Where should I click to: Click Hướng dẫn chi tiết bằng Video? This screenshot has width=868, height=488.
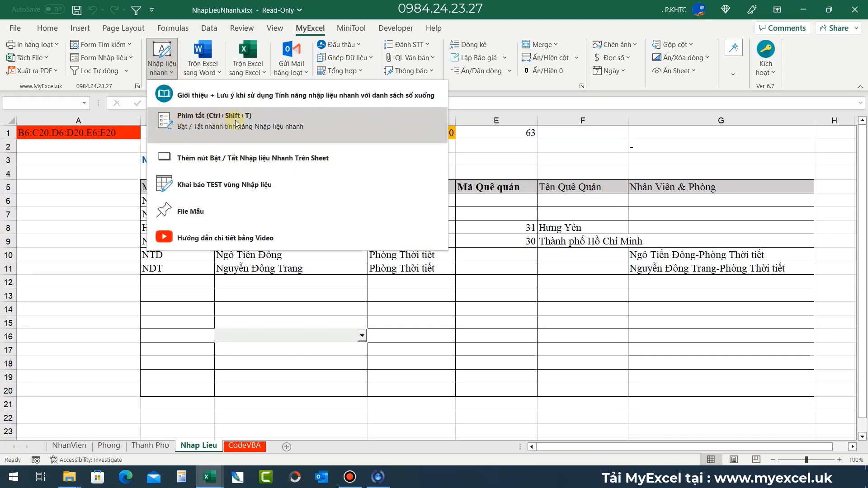[x=225, y=237]
